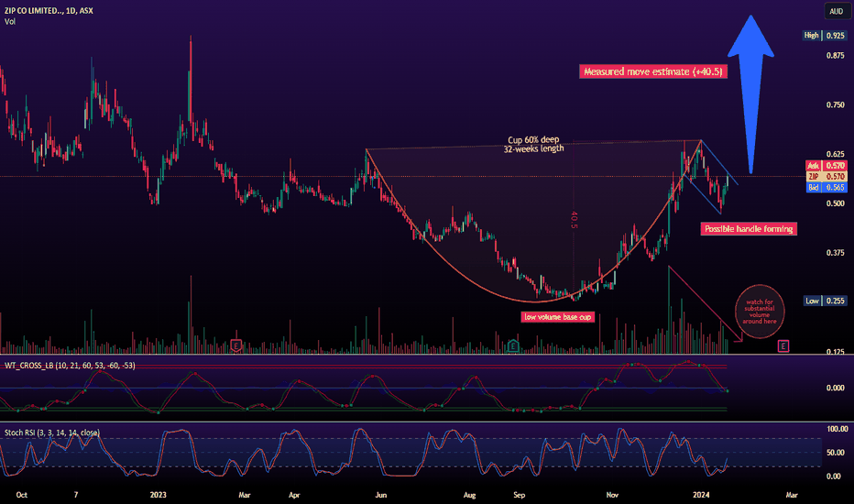Click the 2024 label on time axis

pyautogui.click(x=701, y=495)
